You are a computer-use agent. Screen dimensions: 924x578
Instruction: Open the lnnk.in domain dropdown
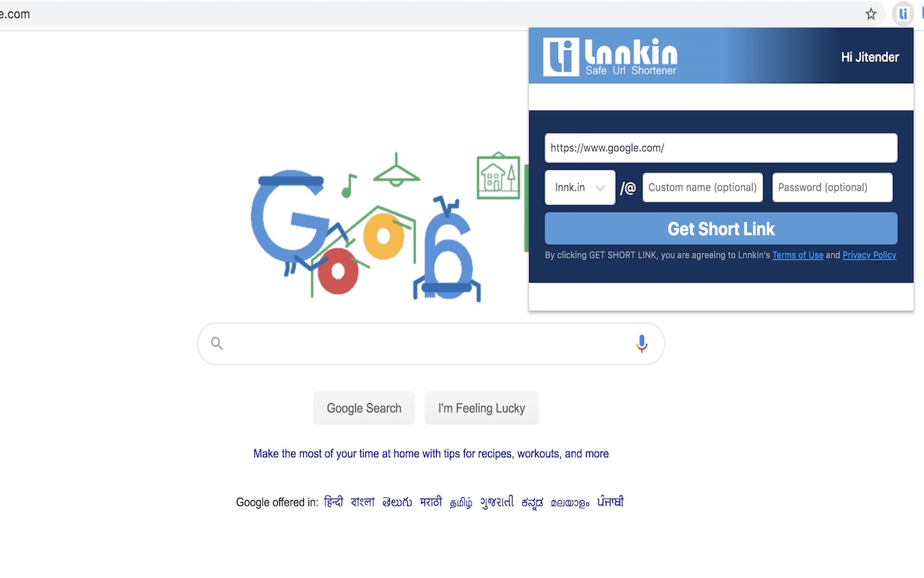pyautogui.click(x=580, y=188)
